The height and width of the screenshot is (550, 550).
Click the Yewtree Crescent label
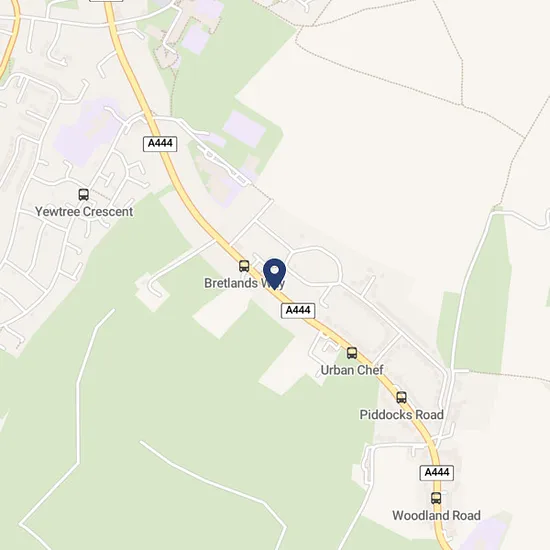[84, 212]
